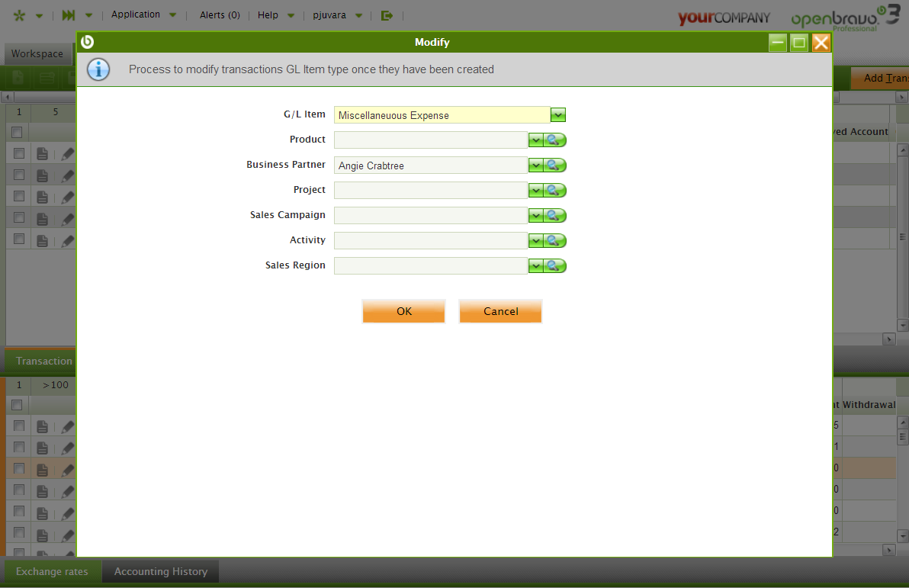The width and height of the screenshot is (909, 588).
Task: Click pencil edit icon in highlighted Transaction row
Action: click(x=68, y=470)
